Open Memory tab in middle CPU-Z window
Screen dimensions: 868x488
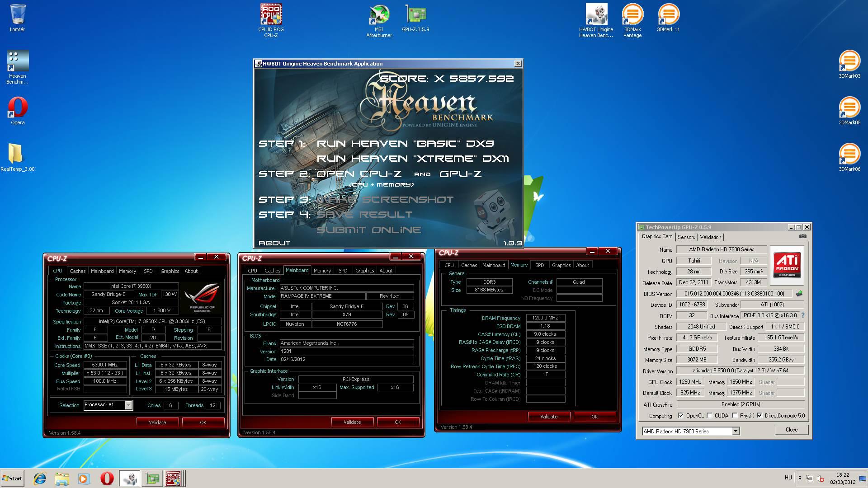[x=322, y=271]
